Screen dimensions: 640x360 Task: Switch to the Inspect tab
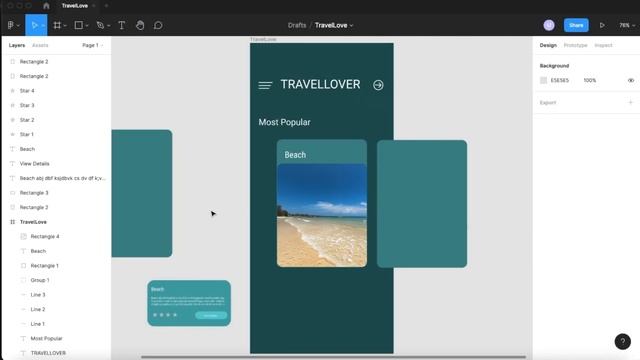[603, 45]
